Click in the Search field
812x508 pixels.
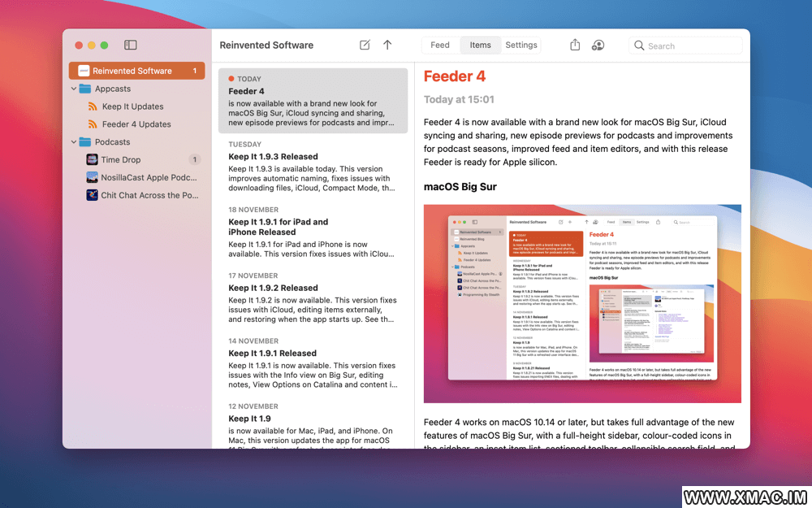pos(690,46)
